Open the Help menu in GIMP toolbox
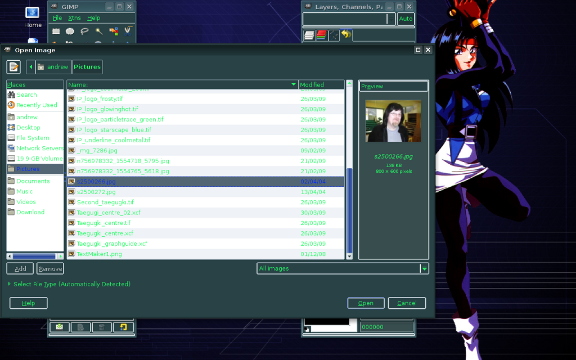The image size is (576, 360). pyautogui.click(x=93, y=18)
